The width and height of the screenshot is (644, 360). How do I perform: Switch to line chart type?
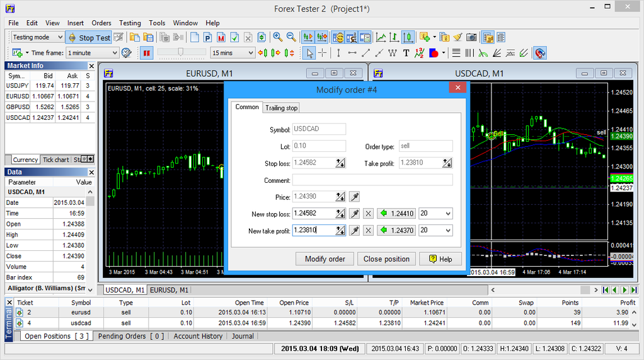coord(381,38)
